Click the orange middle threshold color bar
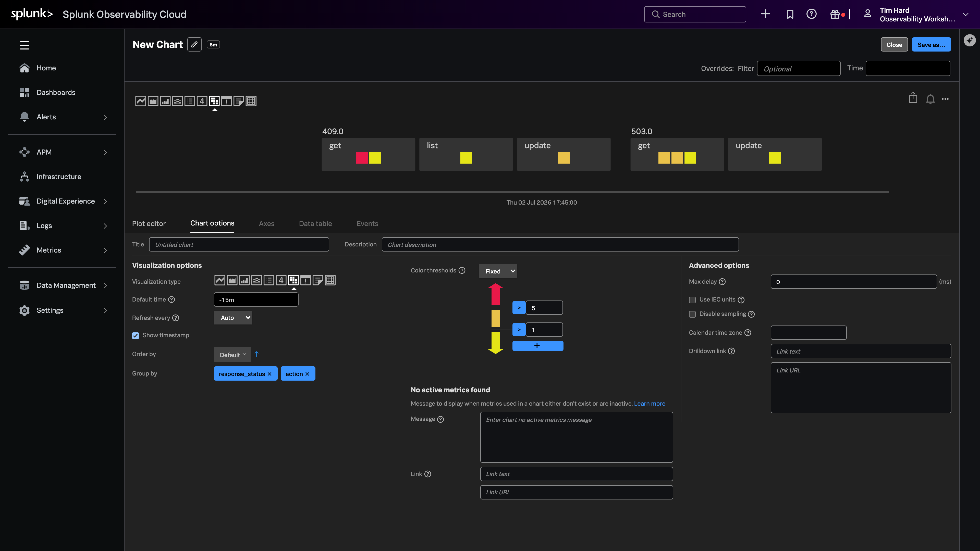Screen dimensions: 980x551 pos(495,318)
